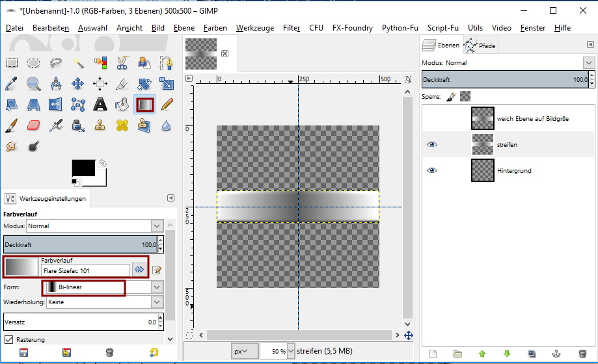This screenshot has width=598, height=364.
Task: Select the Text tool
Action: (100, 104)
